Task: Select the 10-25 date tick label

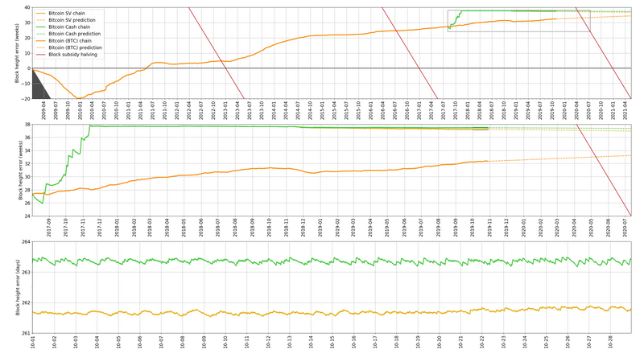Action: (x=547, y=343)
